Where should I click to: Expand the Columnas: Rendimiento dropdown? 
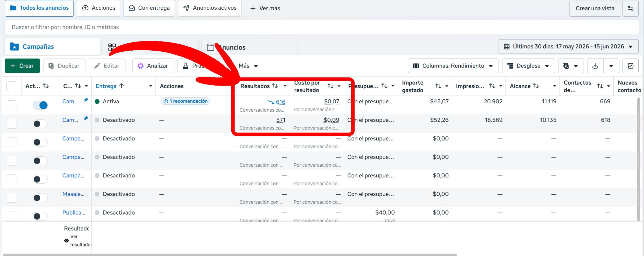(453, 66)
